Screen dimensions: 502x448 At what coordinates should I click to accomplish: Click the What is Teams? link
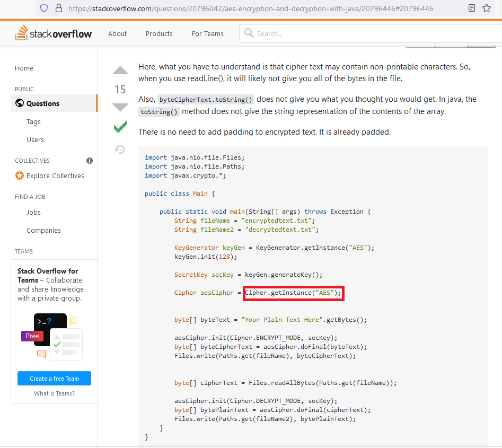pyautogui.click(x=54, y=393)
